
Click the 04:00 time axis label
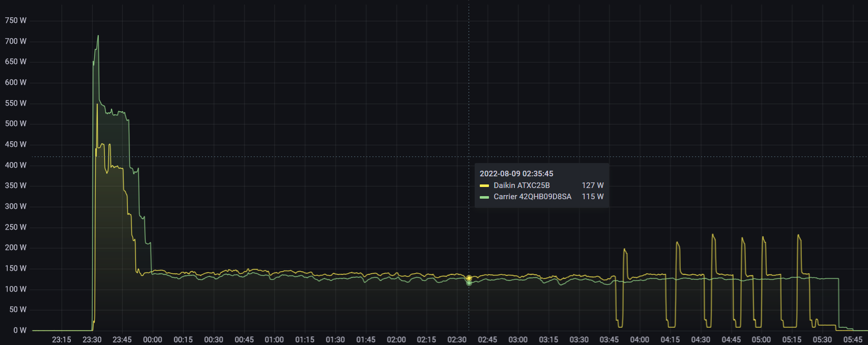(640, 339)
